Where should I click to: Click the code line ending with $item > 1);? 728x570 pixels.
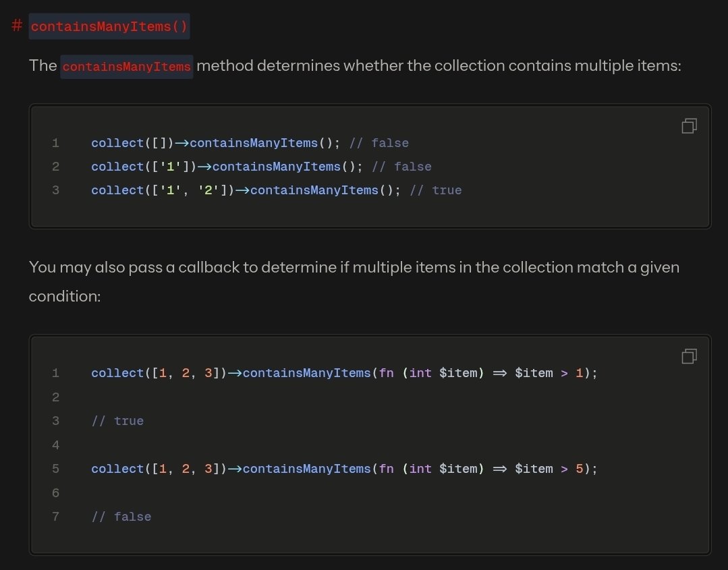coord(344,373)
